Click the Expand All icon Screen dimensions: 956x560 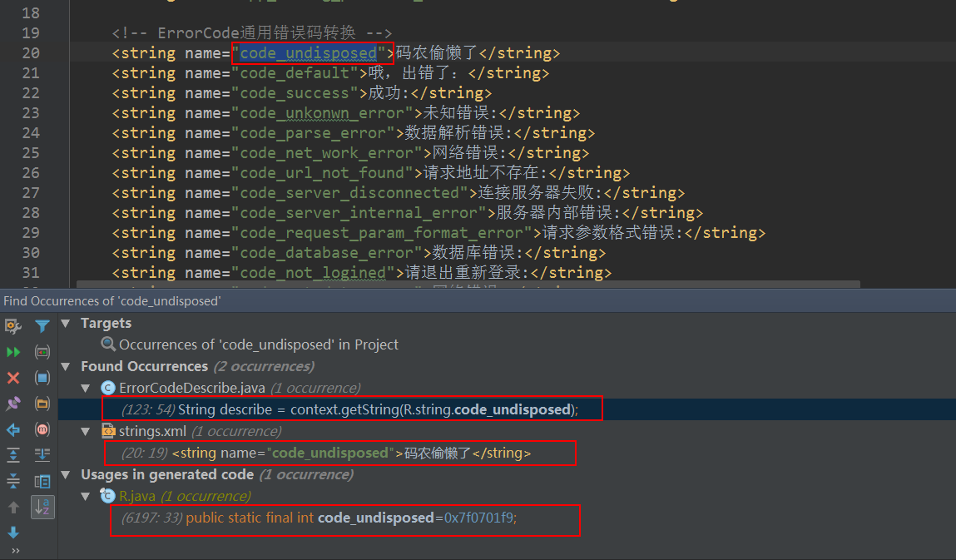coord(13,455)
